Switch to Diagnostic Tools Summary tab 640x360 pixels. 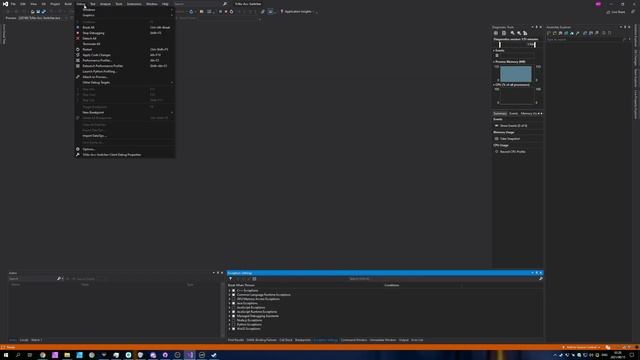tap(500, 113)
